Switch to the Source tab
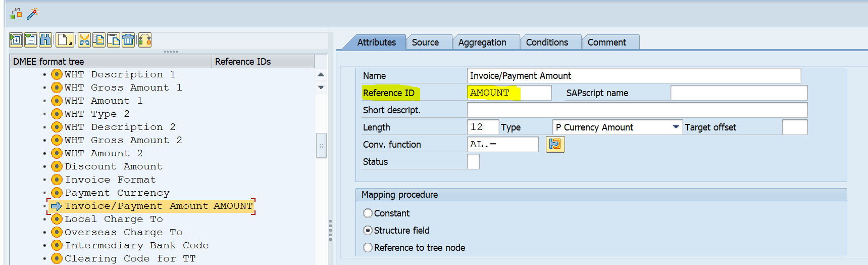The image size is (868, 265). [425, 42]
